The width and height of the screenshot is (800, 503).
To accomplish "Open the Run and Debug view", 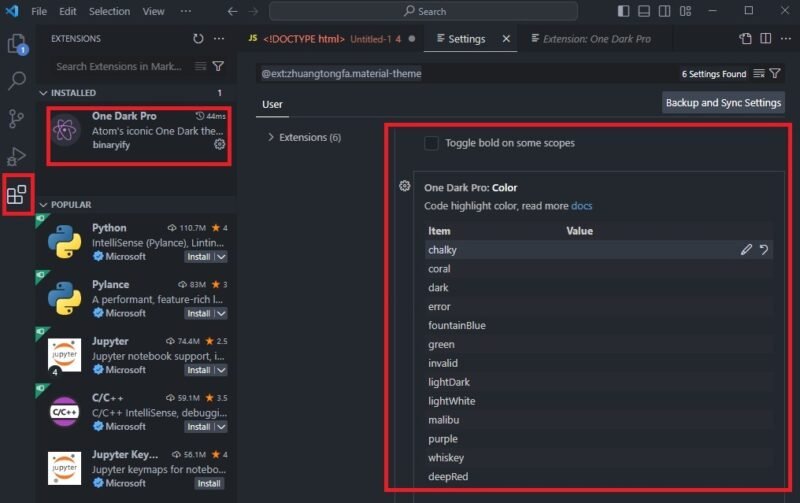I will [17, 157].
